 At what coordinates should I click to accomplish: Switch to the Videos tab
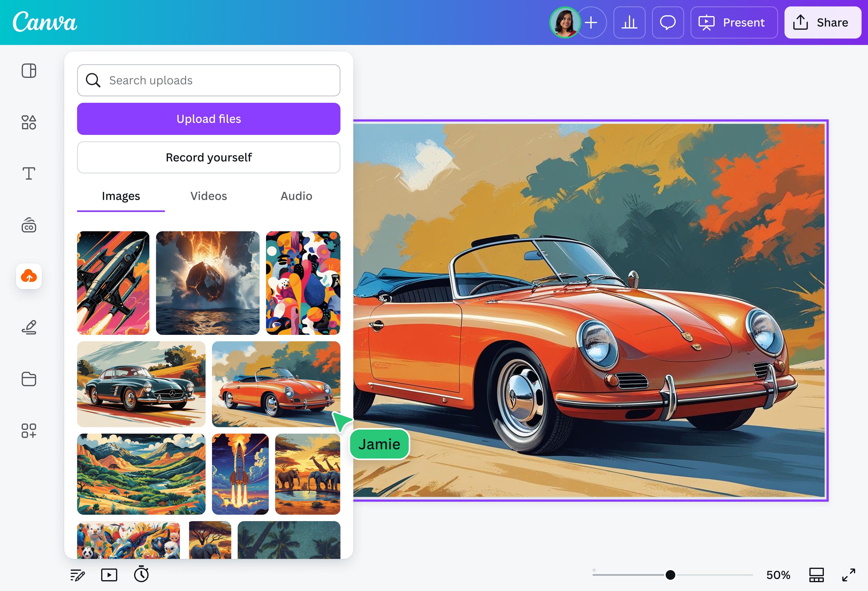pos(208,196)
